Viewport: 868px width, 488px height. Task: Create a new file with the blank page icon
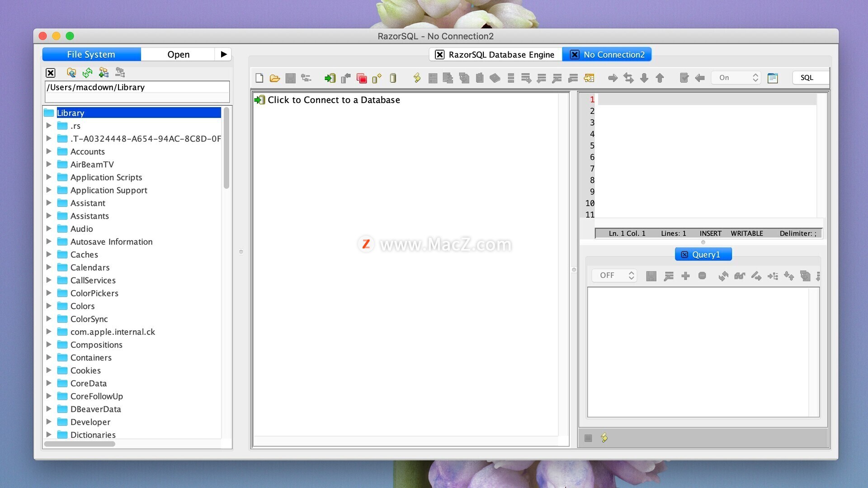pos(259,78)
